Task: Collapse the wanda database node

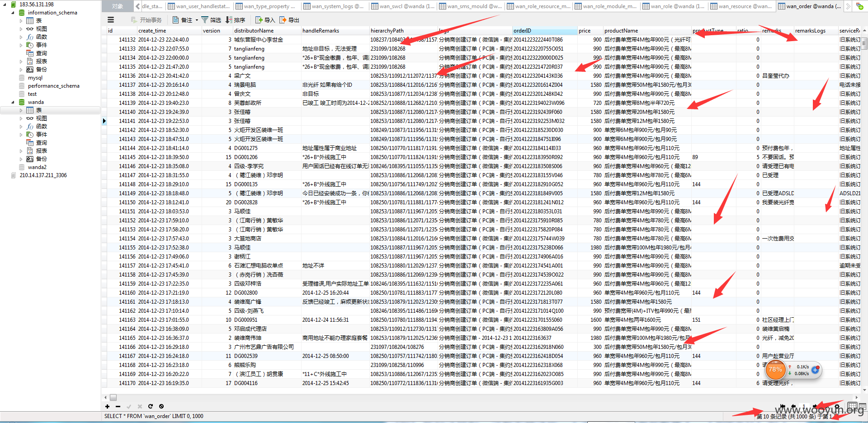Action: [x=13, y=102]
